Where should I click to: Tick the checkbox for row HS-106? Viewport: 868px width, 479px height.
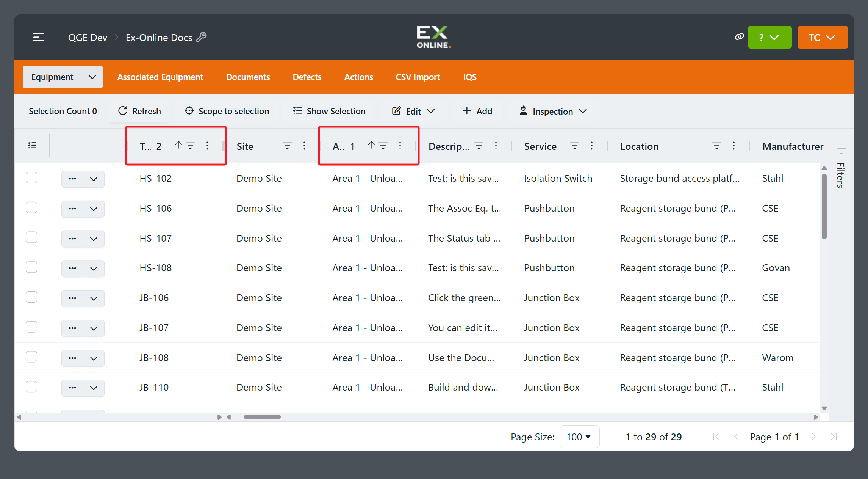coord(31,207)
